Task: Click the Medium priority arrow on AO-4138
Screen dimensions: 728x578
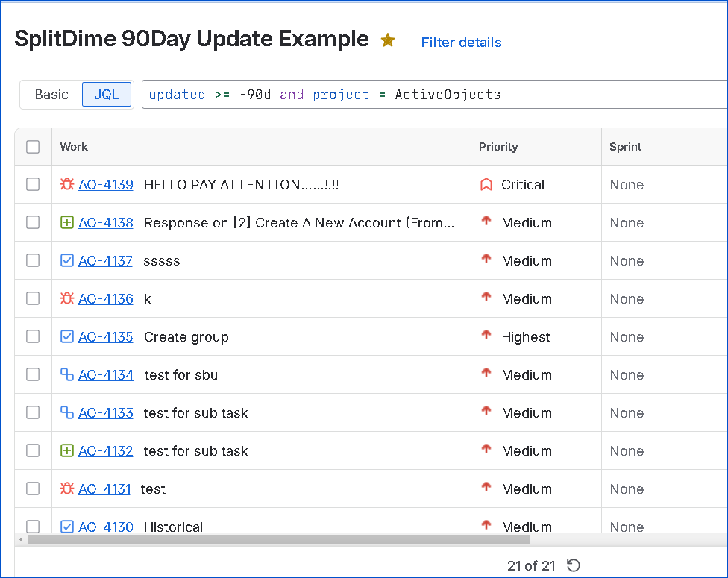Action: tap(486, 222)
